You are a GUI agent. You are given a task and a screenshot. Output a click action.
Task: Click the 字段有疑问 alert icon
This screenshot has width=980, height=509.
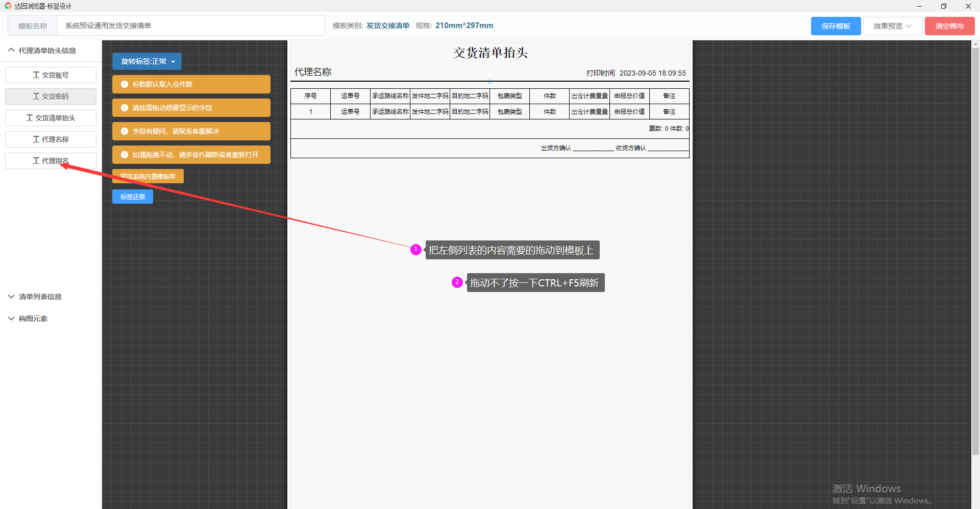[124, 131]
